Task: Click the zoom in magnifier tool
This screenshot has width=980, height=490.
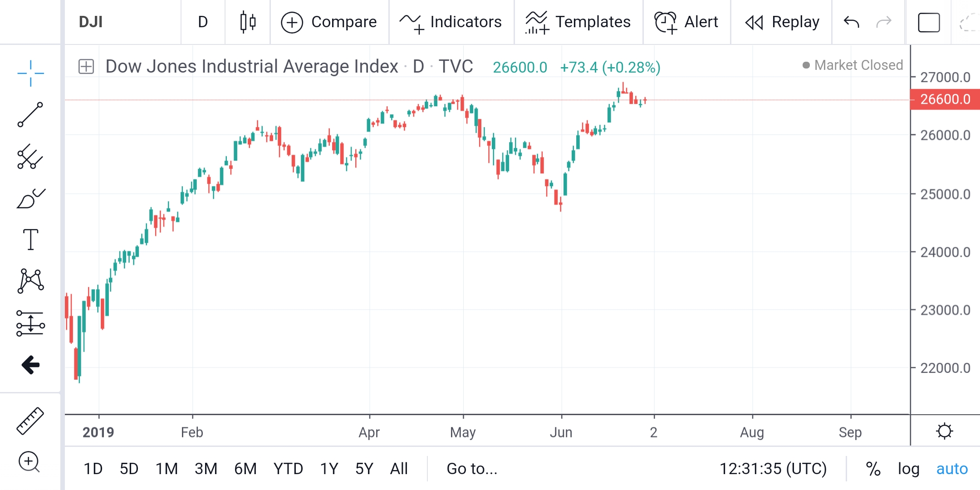Action: (x=29, y=462)
